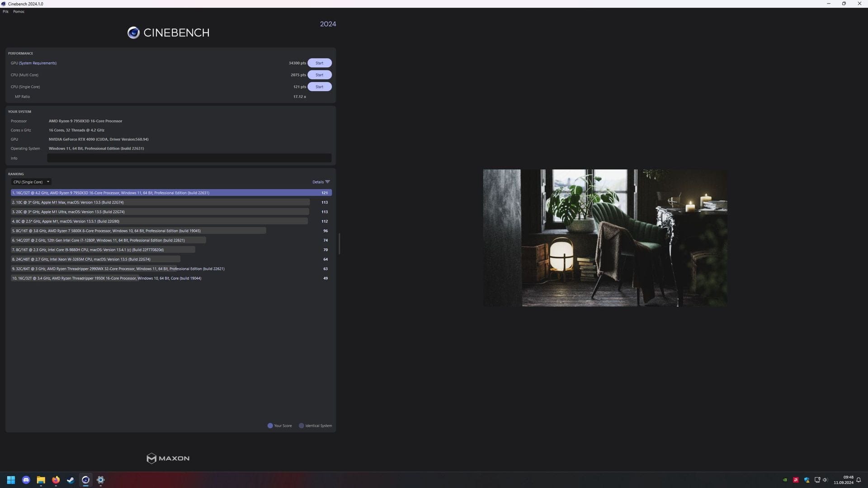Open Discord from the taskbar

point(26,480)
